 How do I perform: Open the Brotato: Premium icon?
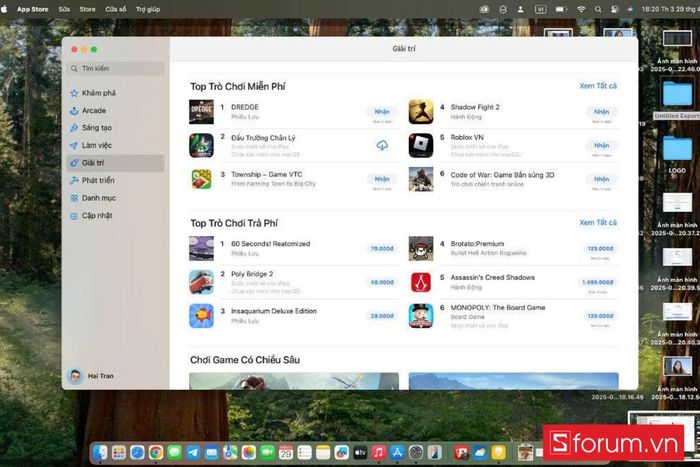(x=421, y=248)
